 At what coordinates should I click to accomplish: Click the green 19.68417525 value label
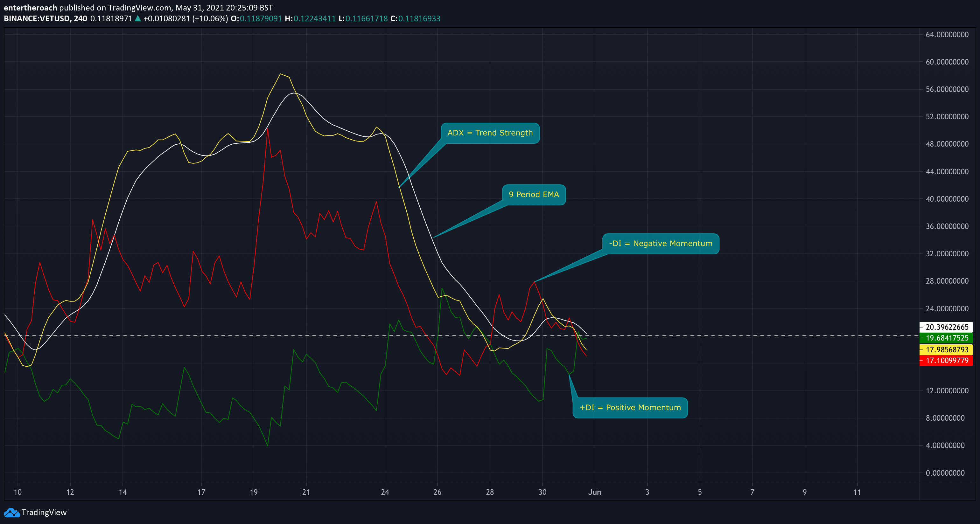[946, 338]
